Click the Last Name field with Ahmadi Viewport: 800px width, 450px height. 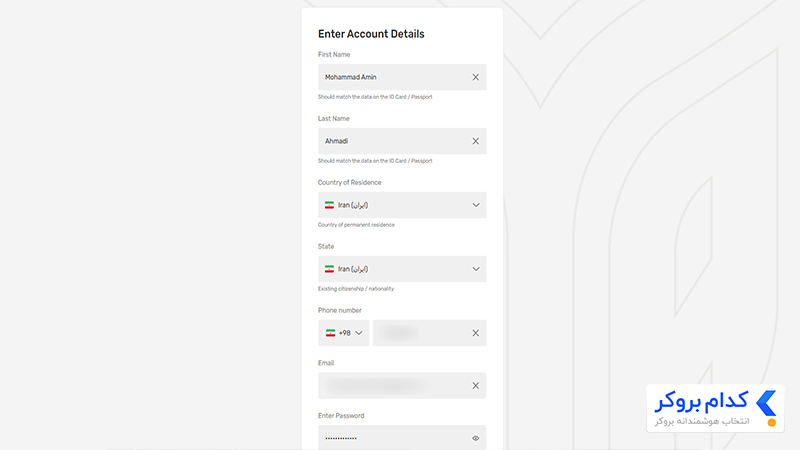[402, 141]
